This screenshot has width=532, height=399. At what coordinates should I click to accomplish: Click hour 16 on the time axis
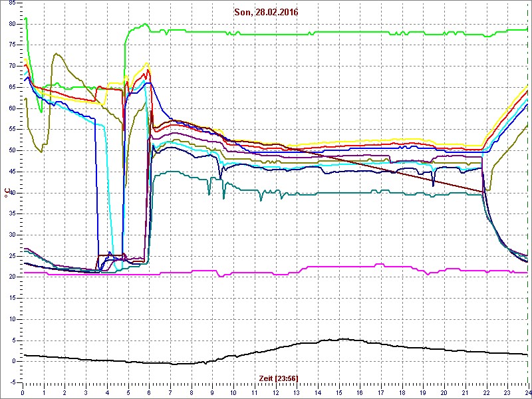[x=360, y=392]
